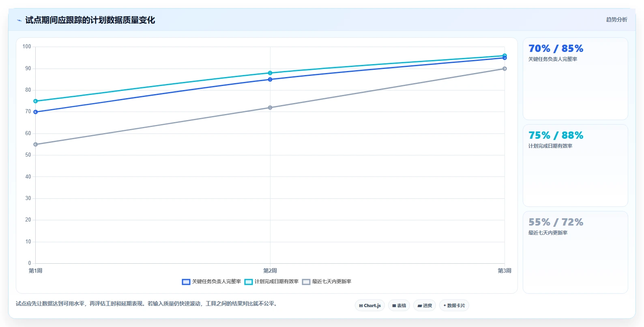Screen dimensions: 644x327
Task: Click the blue line's 第1周 point at 70
Action: point(36,112)
